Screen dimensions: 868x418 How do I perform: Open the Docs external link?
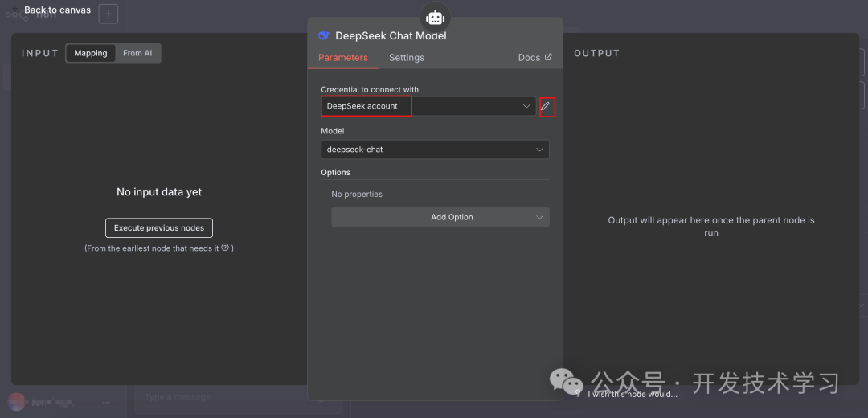point(534,58)
